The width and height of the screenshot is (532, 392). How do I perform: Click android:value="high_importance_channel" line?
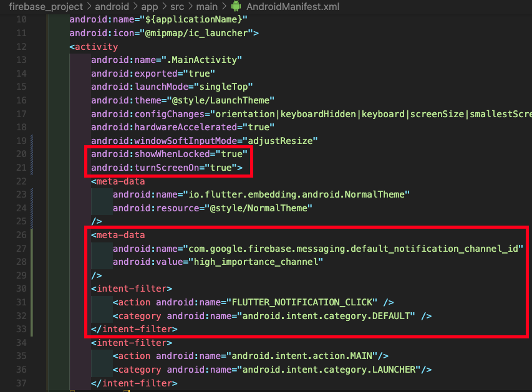[x=218, y=262]
